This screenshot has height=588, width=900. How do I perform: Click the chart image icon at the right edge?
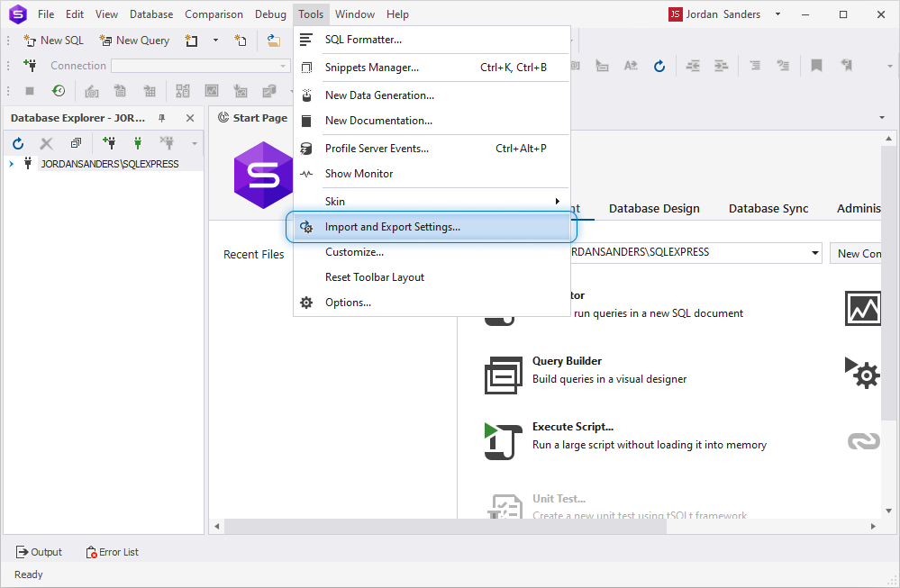(x=863, y=309)
